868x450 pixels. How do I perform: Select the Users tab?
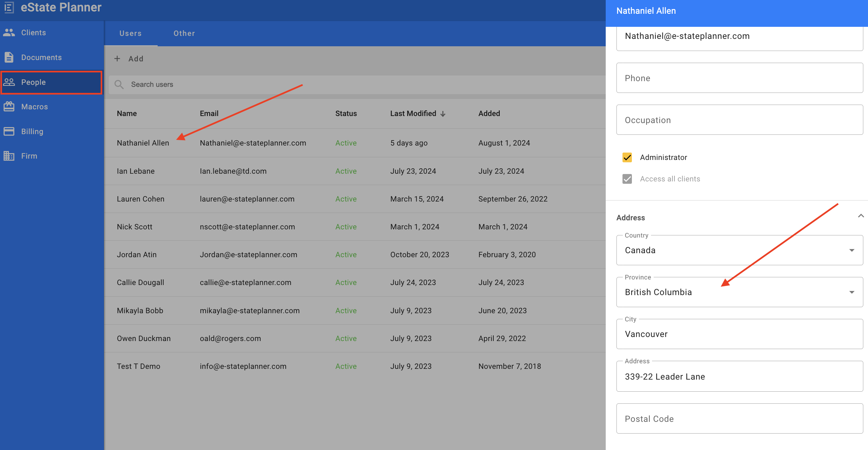[x=130, y=33]
